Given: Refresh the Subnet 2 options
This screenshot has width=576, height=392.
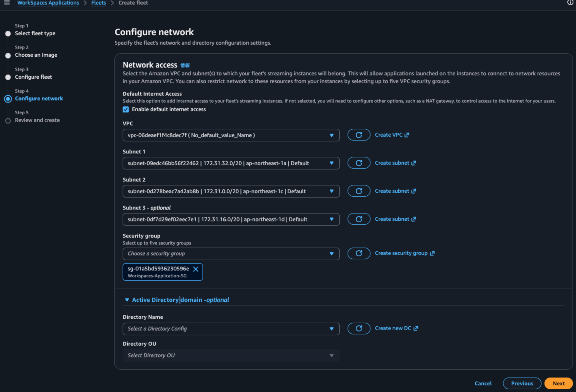Looking at the screenshot, I should [x=359, y=191].
